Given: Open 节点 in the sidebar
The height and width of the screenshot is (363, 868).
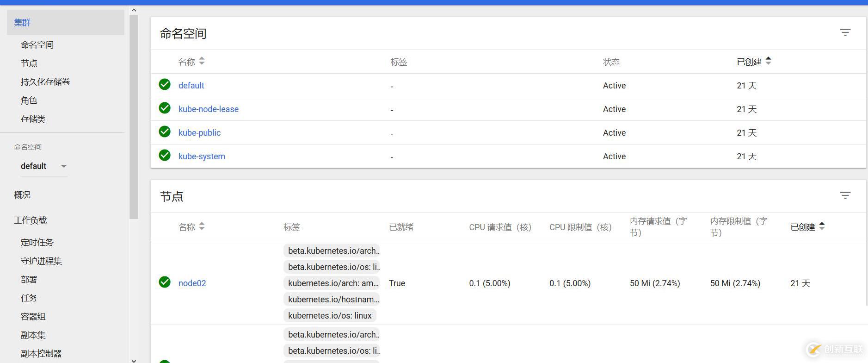Looking at the screenshot, I should pyautogui.click(x=29, y=63).
